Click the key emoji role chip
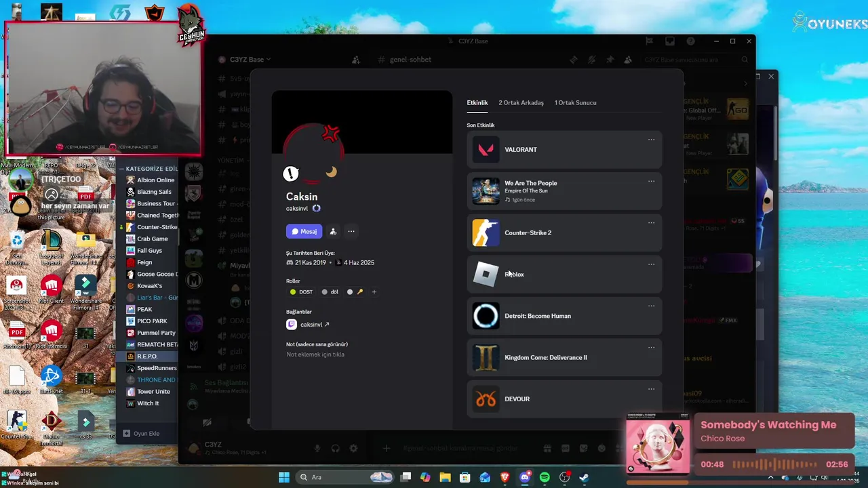This screenshot has height=488, width=868. pos(355,292)
